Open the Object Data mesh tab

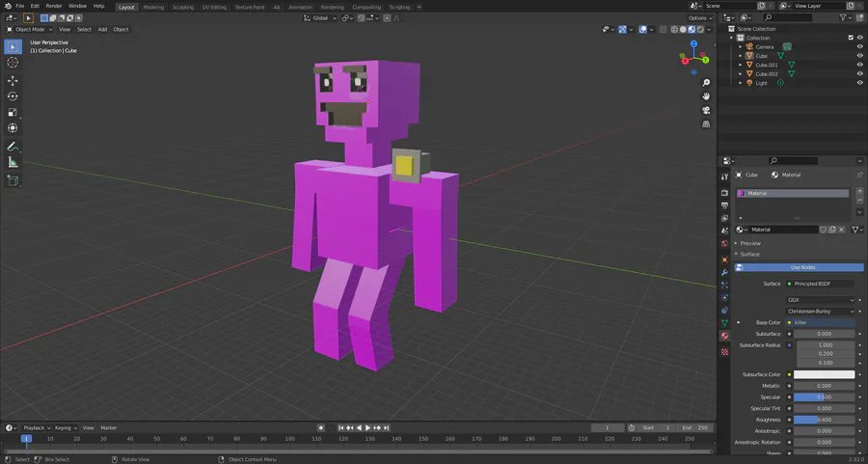[724, 323]
